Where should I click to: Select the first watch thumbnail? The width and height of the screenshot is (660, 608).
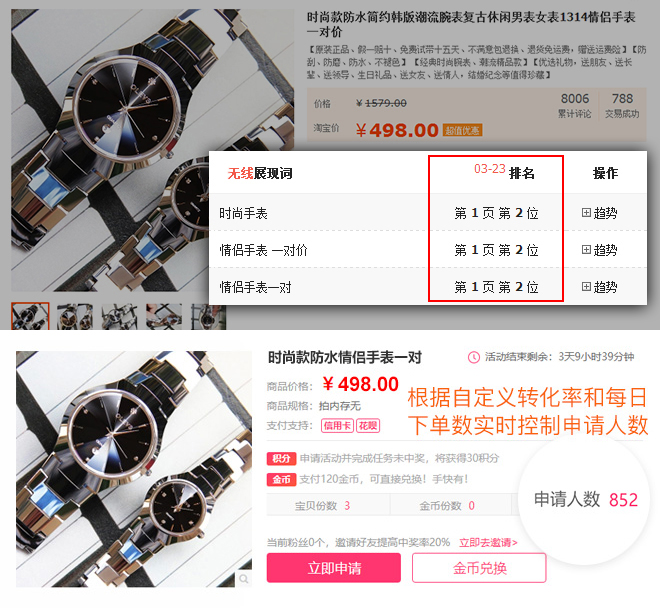click(30, 316)
